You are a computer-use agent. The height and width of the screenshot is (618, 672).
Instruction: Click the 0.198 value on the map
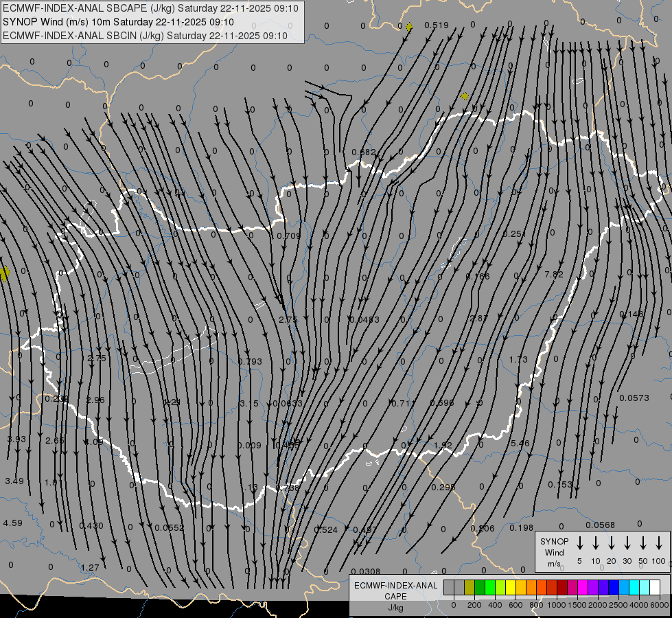tap(521, 528)
